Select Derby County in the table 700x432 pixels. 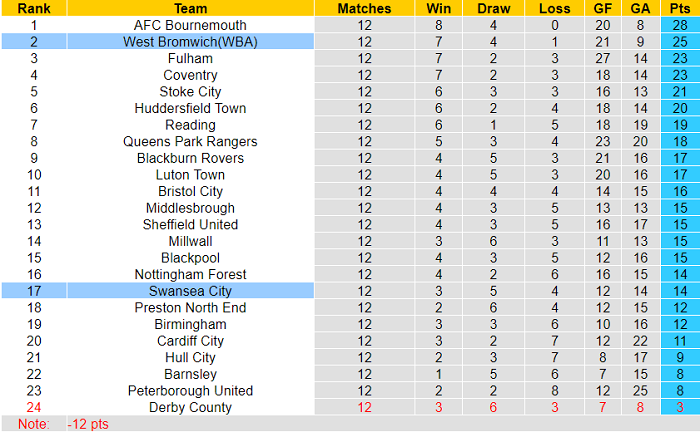point(190,407)
